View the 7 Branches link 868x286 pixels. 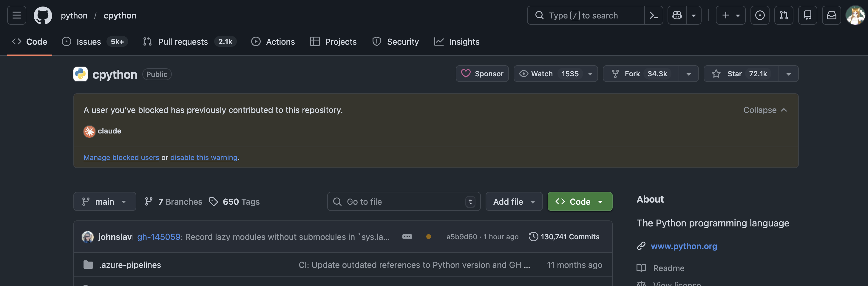click(174, 202)
